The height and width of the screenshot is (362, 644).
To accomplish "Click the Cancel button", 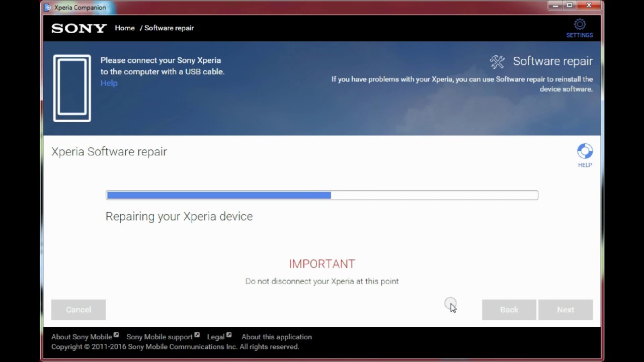I will [78, 310].
